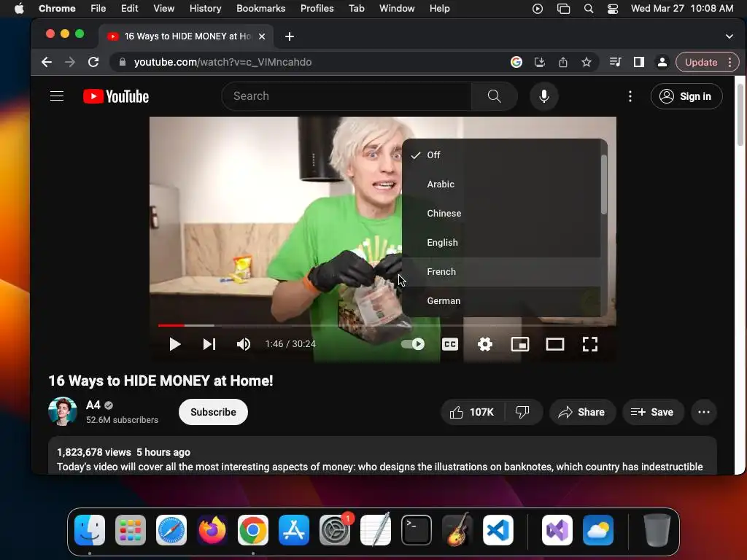Open Chrome media controls

615,62
